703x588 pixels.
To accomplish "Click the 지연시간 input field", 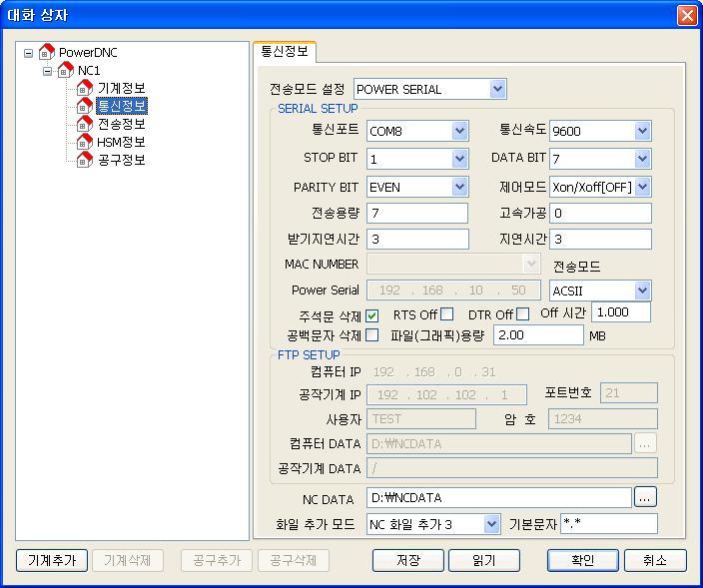I will (600, 239).
